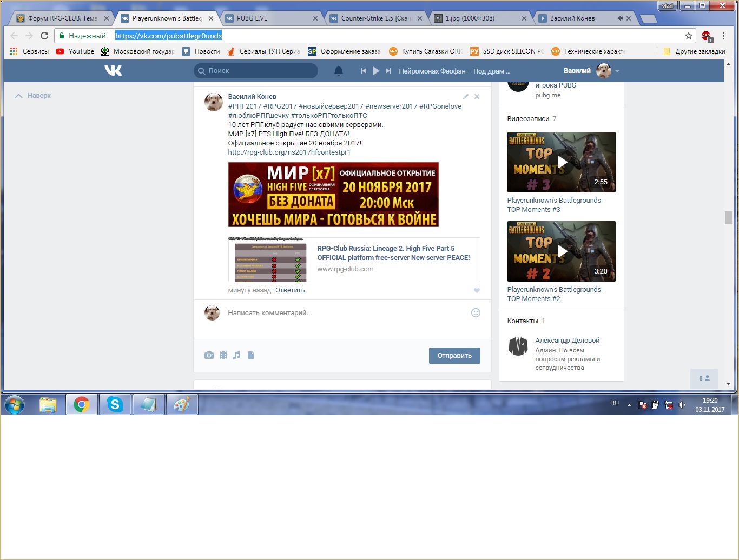This screenshot has width=739, height=560.
Task: Open a new Chrome tab
Action: click(x=648, y=19)
